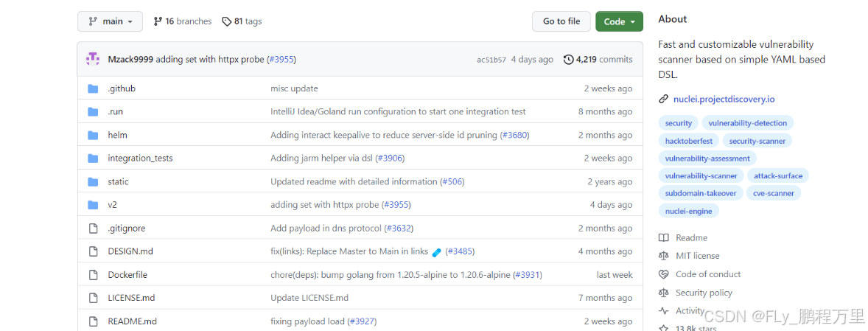Click the .run folder icon
Screen dimensions: 868x331
tap(93, 112)
